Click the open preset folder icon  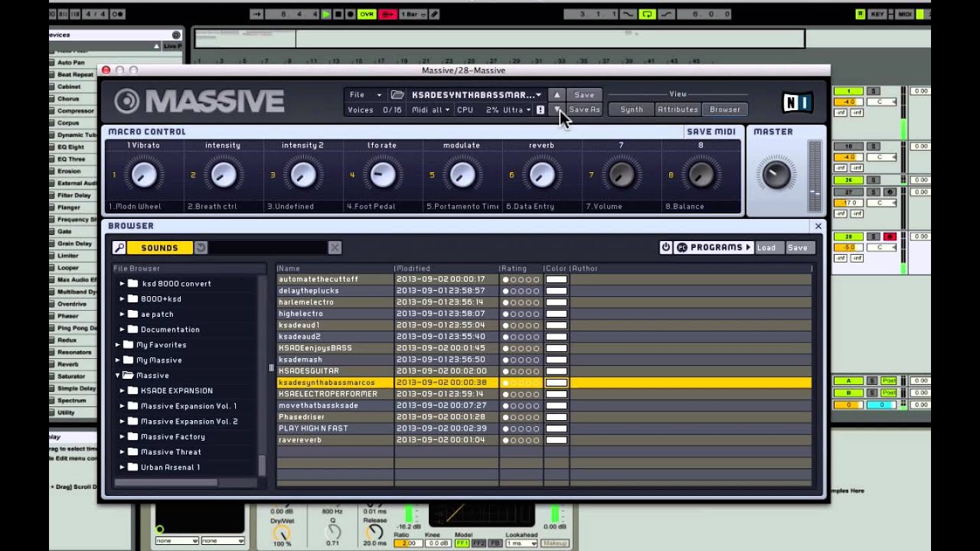397,95
